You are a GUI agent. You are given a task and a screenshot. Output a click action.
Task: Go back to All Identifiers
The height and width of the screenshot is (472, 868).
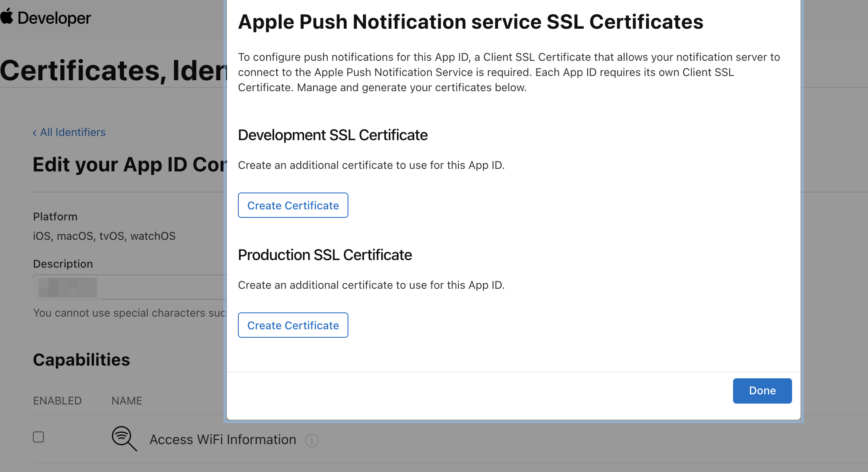73,132
